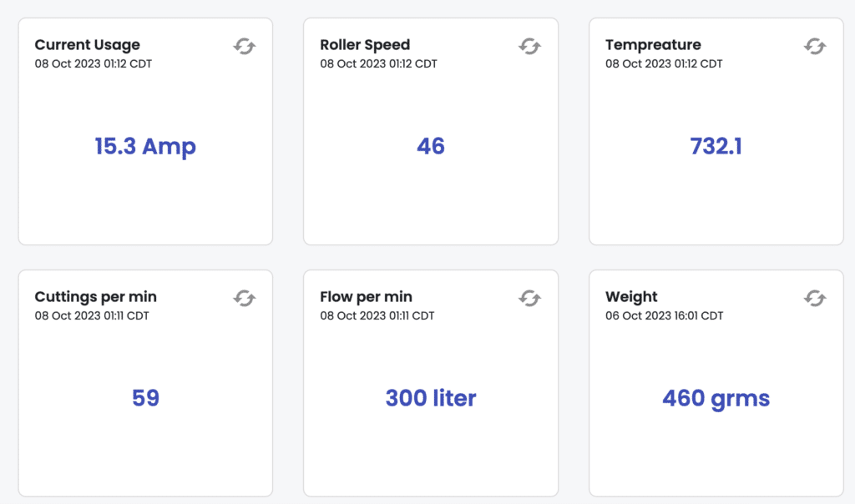Refresh the Tempreature widget
The height and width of the screenshot is (504, 855).
tap(815, 47)
